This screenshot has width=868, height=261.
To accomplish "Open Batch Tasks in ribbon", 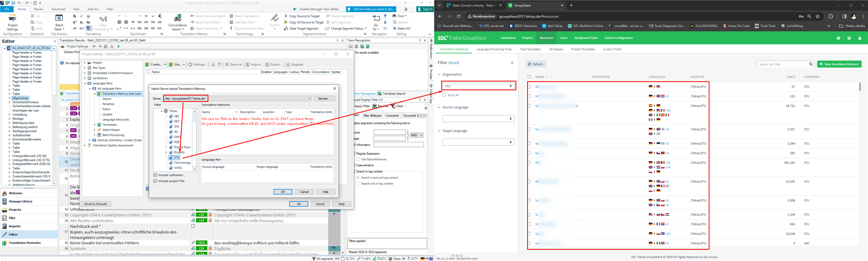I will [x=59, y=22].
